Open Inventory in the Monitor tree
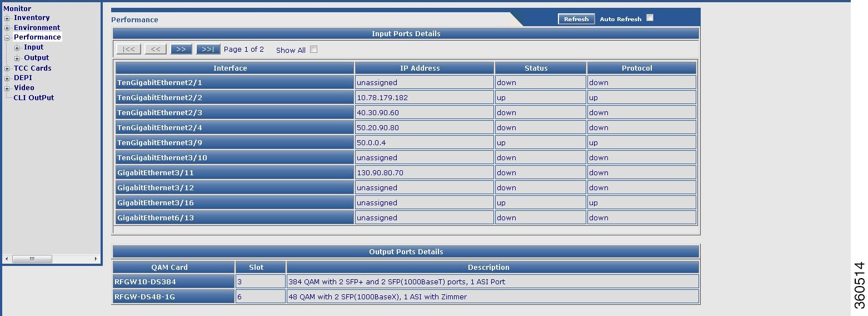The image size is (868, 316). pos(32,18)
